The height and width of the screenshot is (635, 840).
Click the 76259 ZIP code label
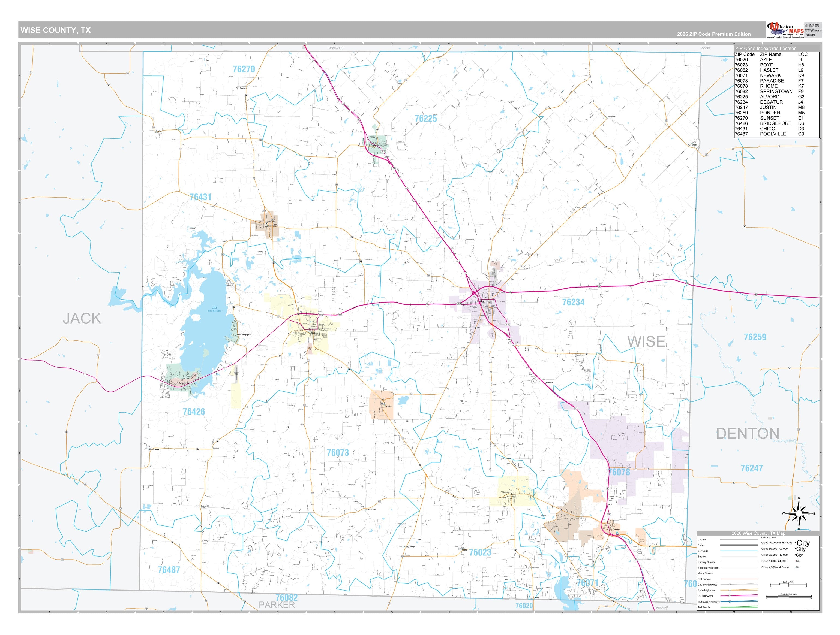755,337
